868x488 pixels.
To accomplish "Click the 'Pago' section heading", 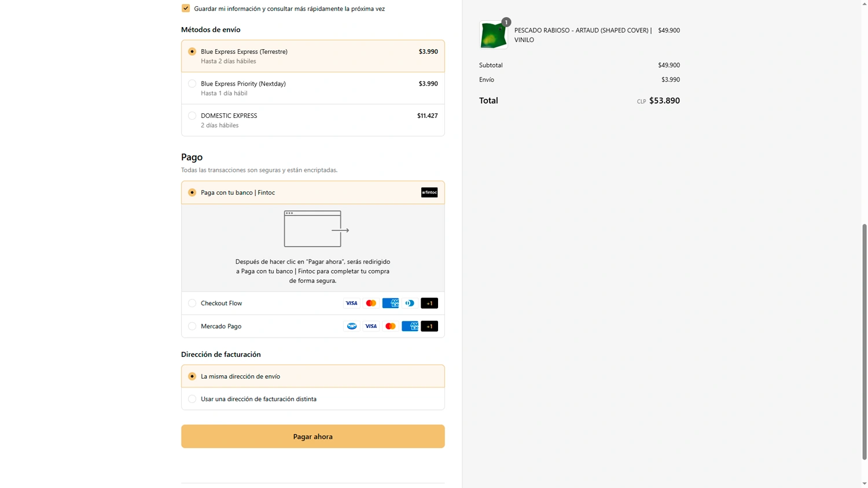I will tap(192, 157).
